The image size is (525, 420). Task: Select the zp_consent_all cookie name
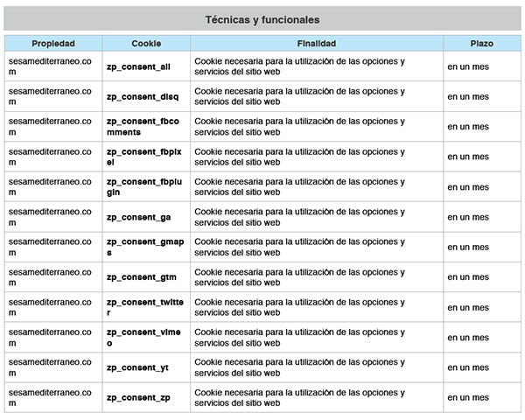(x=138, y=66)
